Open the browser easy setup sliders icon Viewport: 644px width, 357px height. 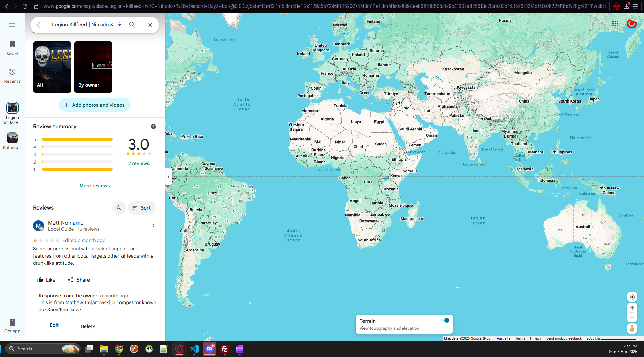coord(635,6)
